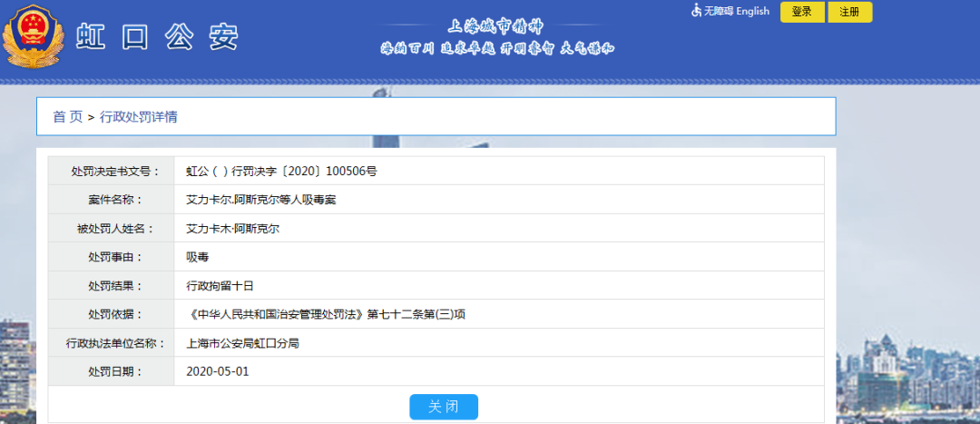Viewport: 980px width, 424px height.
Task: Click the 虹口公安 site title
Action: [x=158, y=39]
